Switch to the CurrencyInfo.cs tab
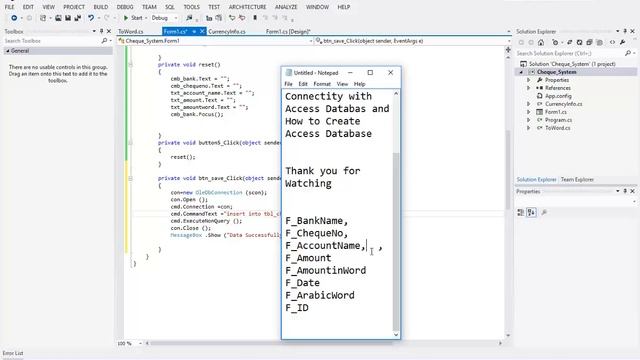640x360 pixels. point(227,31)
